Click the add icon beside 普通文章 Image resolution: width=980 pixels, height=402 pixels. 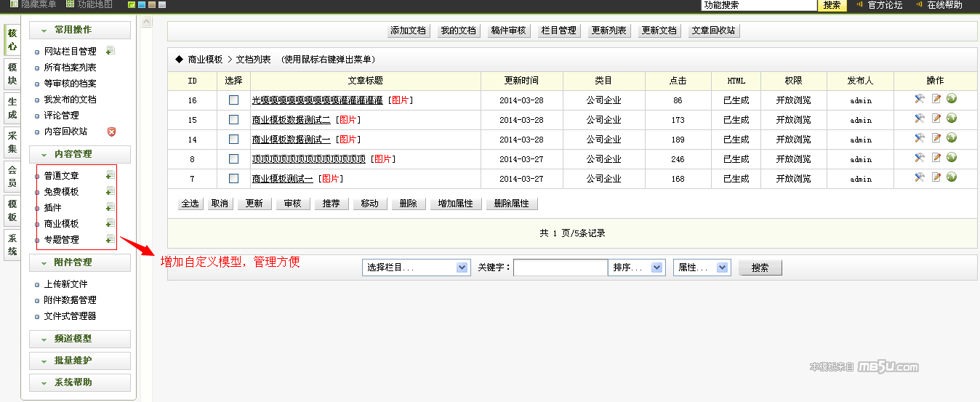click(110, 174)
